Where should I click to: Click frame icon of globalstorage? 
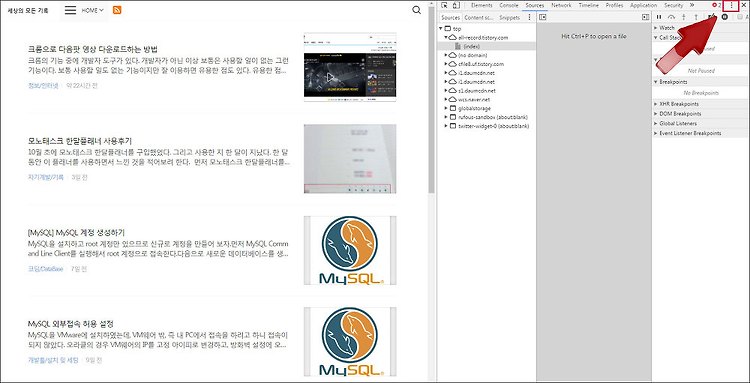click(452, 109)
